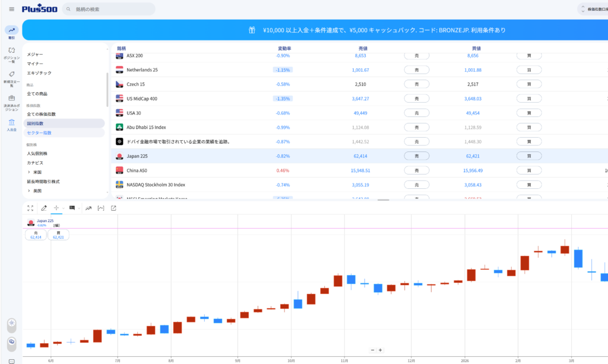Click the Plus500 logo
Screen dimensions: 608x364
coord(40,8)
